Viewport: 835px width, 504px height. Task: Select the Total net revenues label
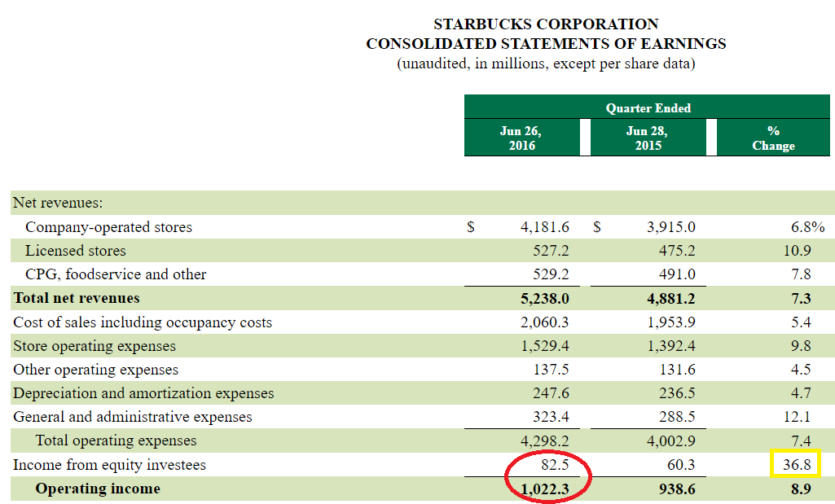click(77, 298)
